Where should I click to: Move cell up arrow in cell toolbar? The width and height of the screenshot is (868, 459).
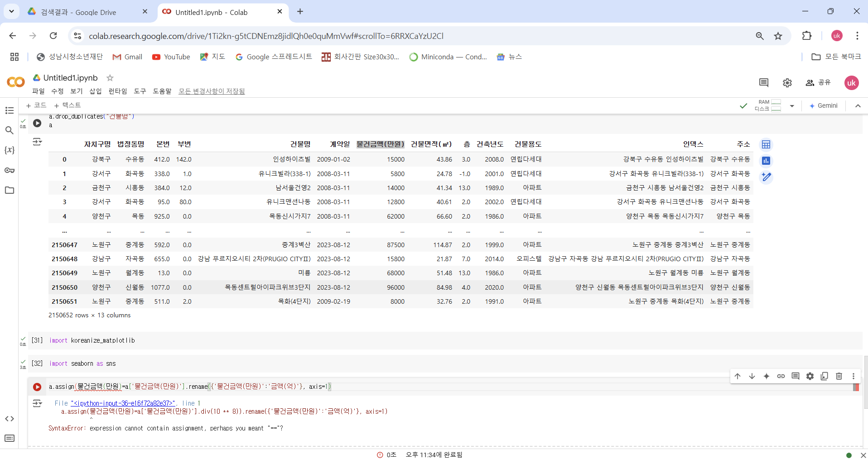[x=738, y=376]
